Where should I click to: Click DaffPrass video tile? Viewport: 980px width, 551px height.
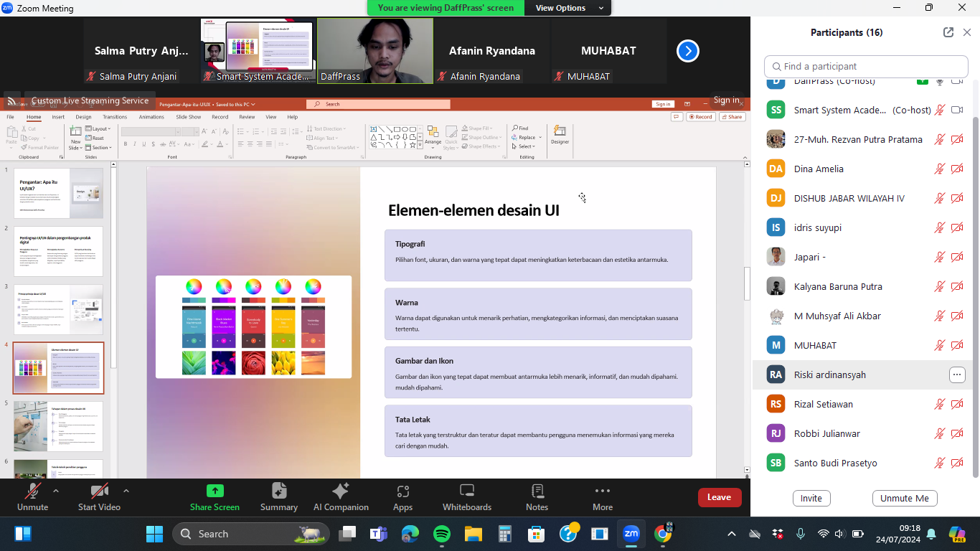coord(375,50)
